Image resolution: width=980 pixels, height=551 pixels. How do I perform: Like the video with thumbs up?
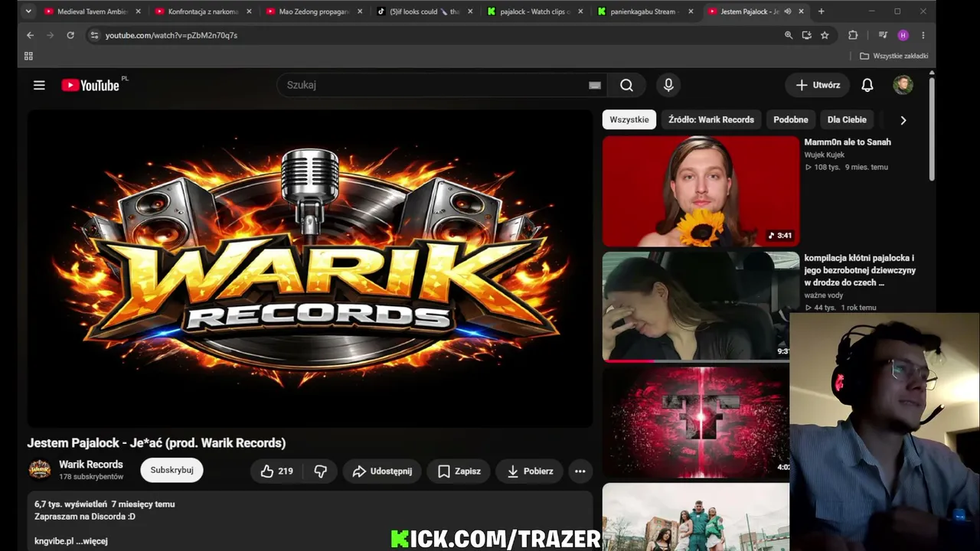coord(276,471)
